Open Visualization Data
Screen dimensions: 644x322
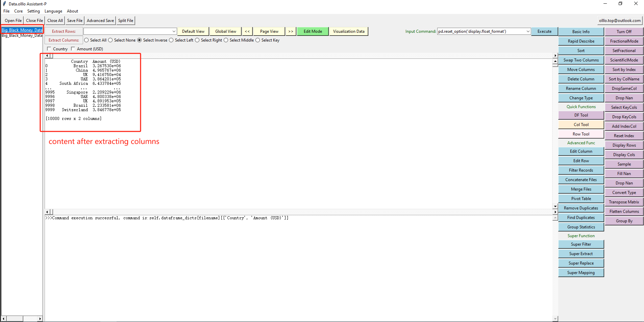click(x=349, y=31)
